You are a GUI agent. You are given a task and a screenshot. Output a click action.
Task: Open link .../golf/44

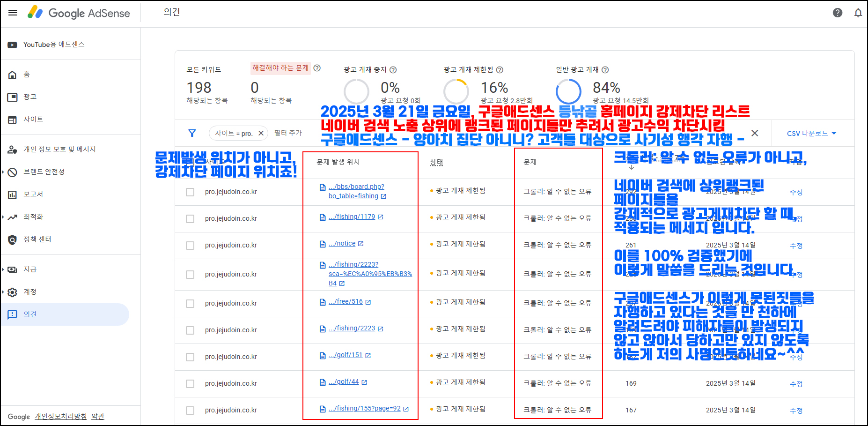point(344,382)
